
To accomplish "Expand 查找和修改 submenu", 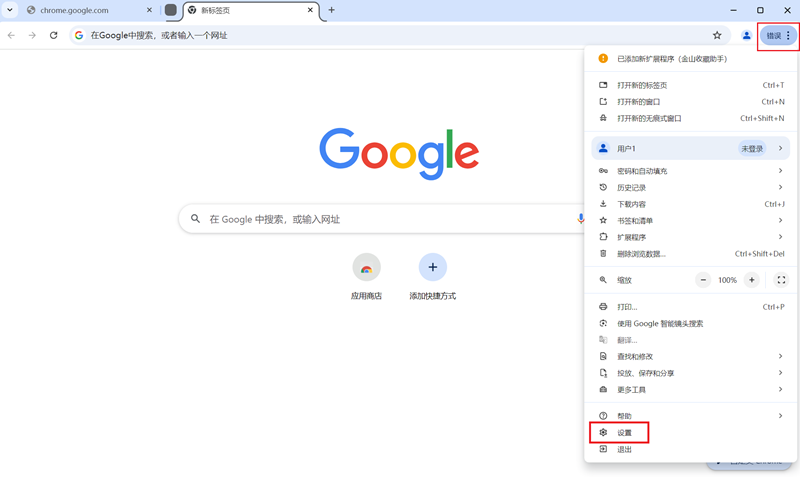I will [x=691, y=356].
